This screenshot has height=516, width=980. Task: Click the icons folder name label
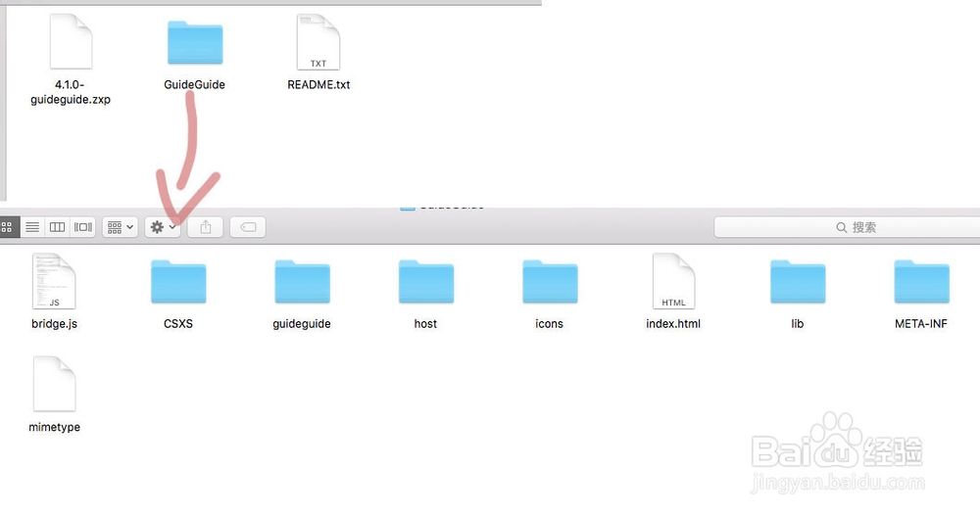550,323
